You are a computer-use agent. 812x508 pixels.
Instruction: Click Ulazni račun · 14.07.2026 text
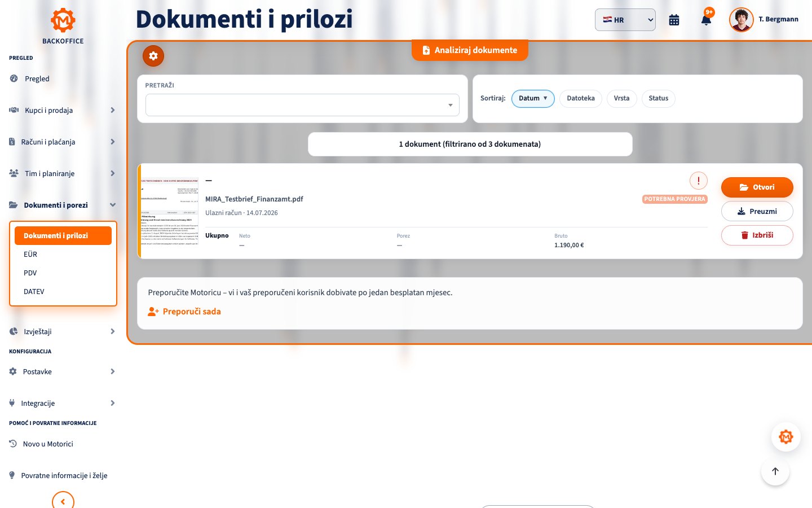pos(241,213)
